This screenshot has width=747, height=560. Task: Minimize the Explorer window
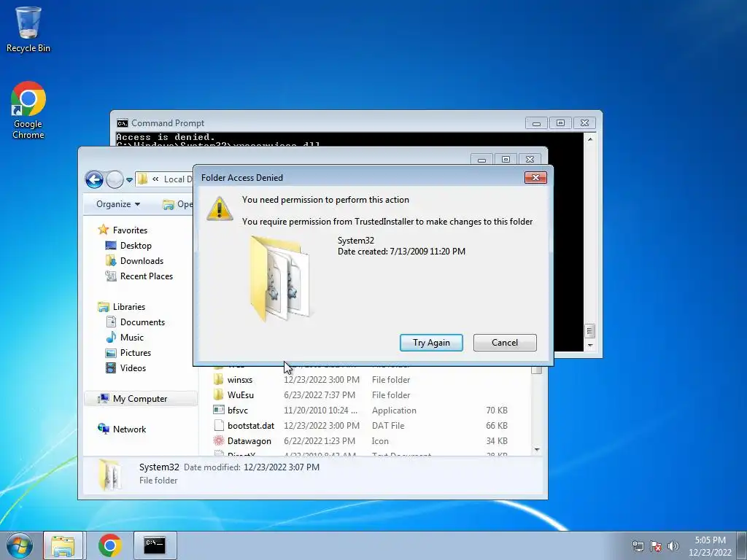[481, 160]
